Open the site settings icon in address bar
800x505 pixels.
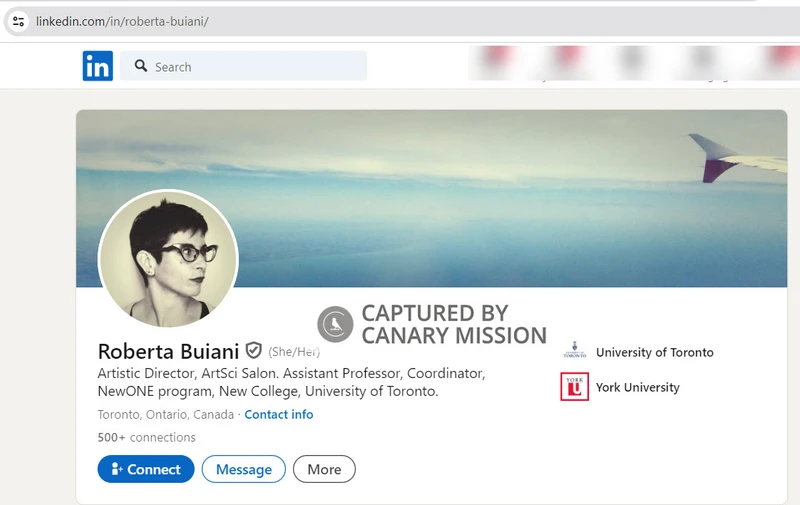[18, 21]
